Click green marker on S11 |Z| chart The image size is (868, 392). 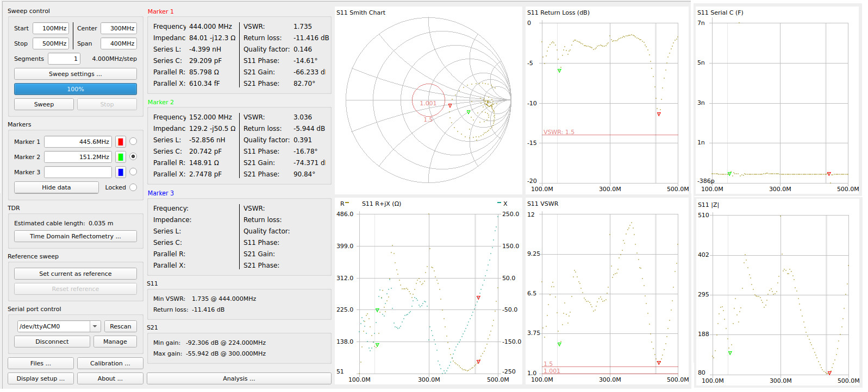[x=730, y=353]
